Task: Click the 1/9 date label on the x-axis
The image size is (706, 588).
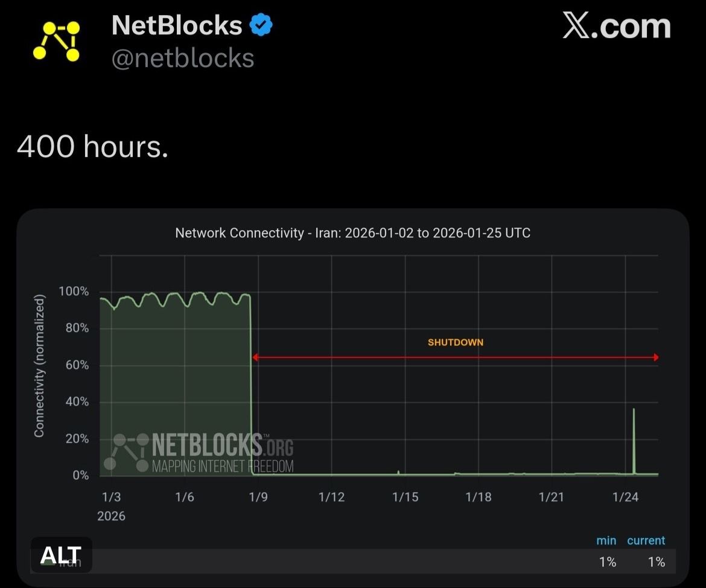Action: click(x=258, y=497)
